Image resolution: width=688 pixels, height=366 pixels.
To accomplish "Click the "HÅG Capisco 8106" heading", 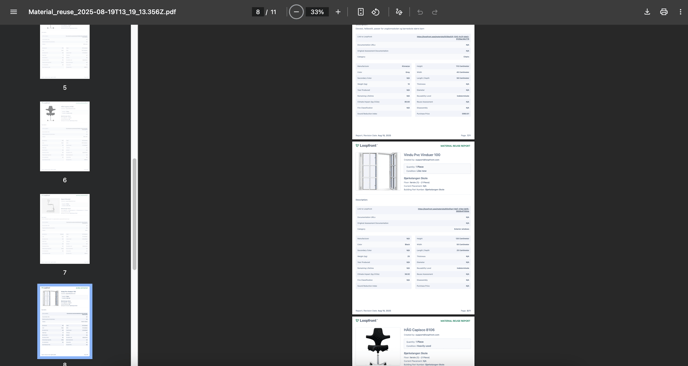I will click(419, 330).
